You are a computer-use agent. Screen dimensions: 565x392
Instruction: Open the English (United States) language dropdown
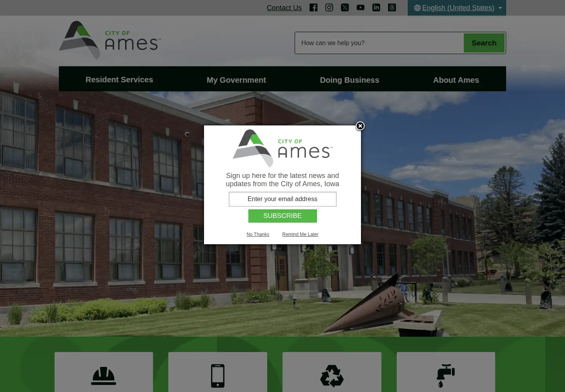(457, 8)
